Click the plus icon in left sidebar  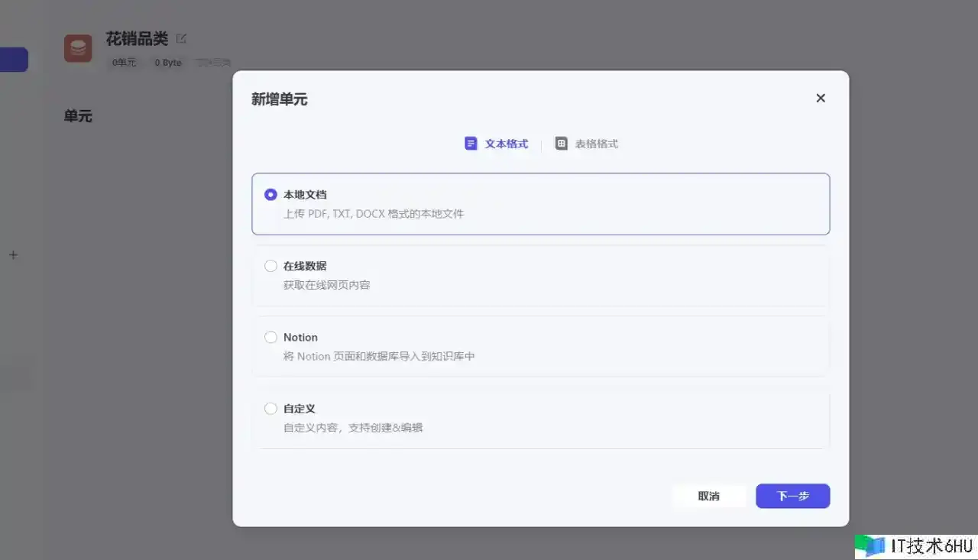click(13, 255)
